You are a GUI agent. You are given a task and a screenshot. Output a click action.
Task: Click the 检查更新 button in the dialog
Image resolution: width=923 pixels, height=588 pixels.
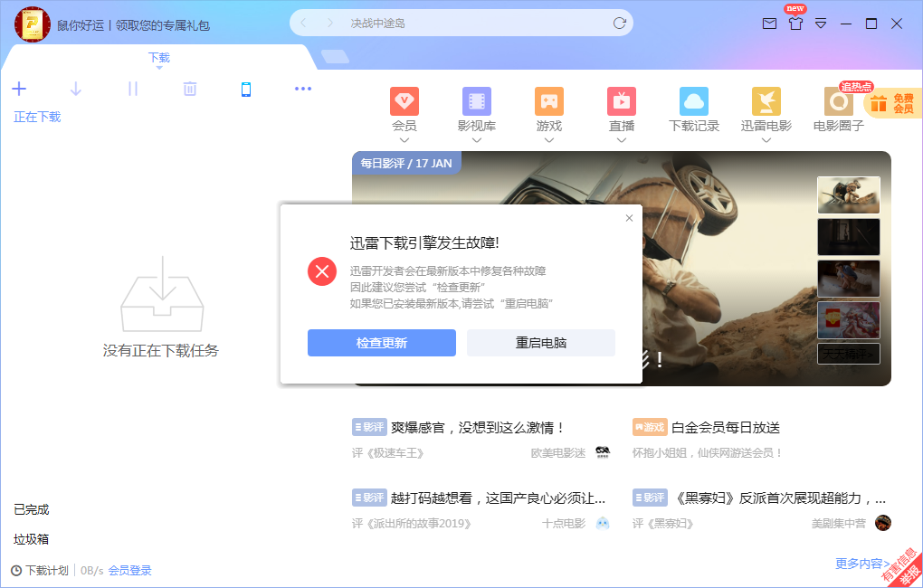tap(382, 343)
